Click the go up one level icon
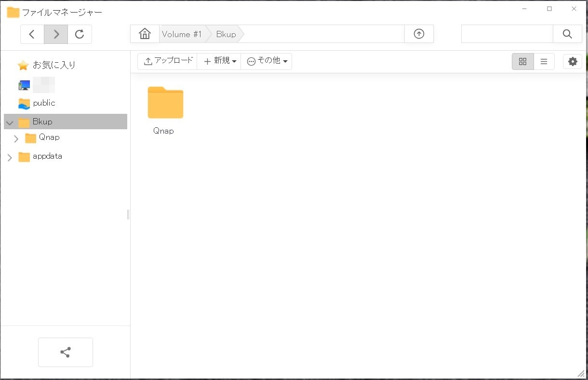Viewport: 588px width, 380px height. click(419, 34)
